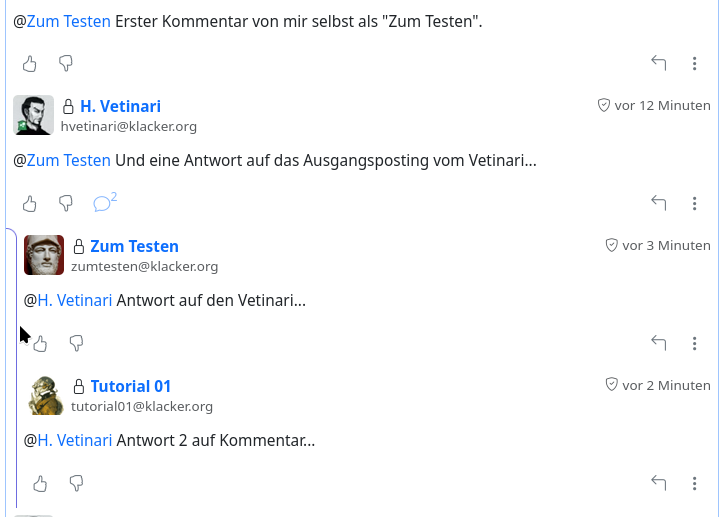723x517 pixels.
Task: Reply to Tutorial 01's comment
Action: point(659,483)
